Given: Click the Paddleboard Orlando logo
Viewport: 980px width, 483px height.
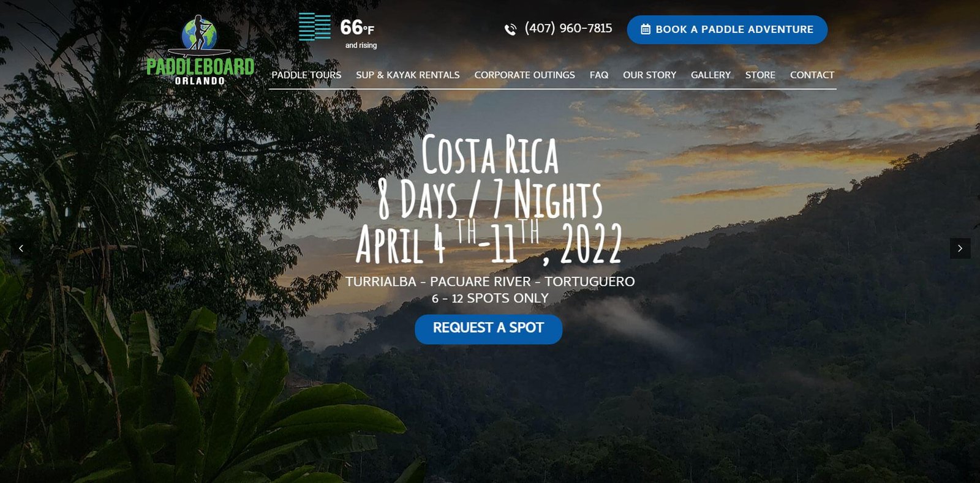Looking at the screenshot, I should pos(200,50).
